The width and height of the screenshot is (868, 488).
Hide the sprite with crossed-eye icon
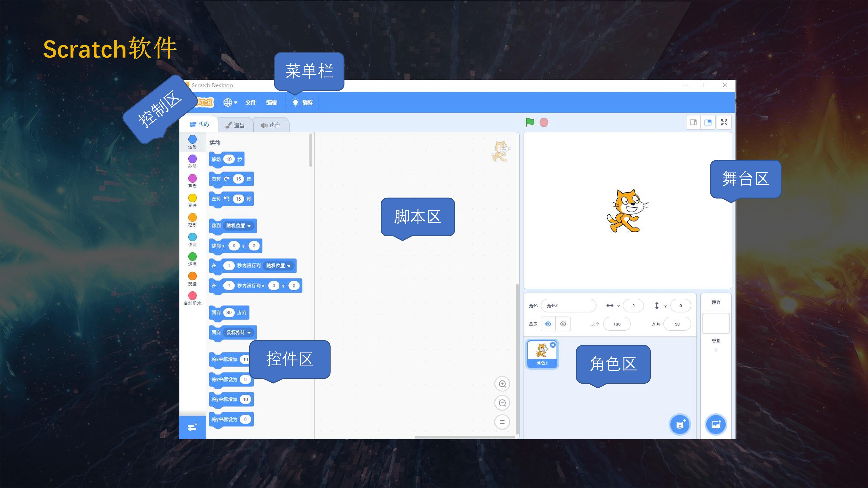[x=563, y=324]
